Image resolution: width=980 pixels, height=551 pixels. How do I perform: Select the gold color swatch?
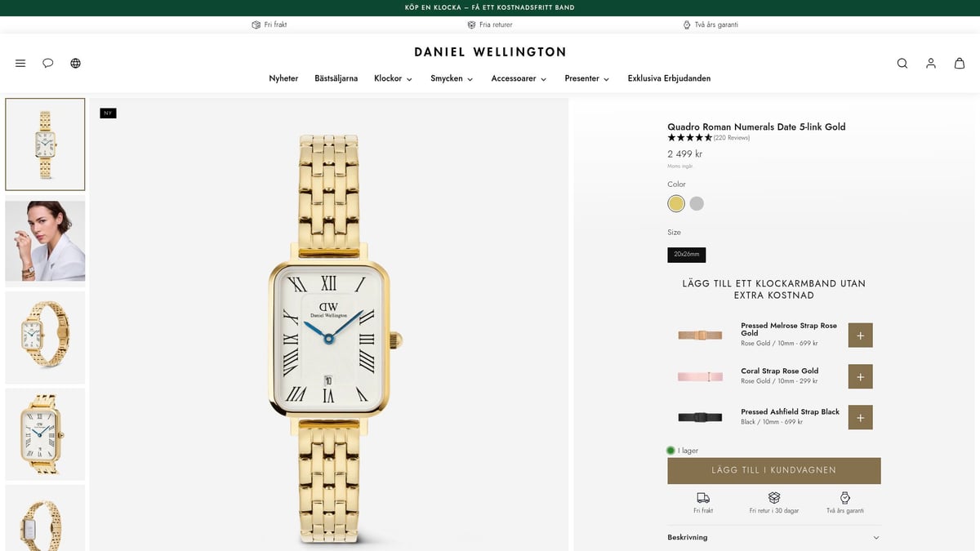[676, 203]
